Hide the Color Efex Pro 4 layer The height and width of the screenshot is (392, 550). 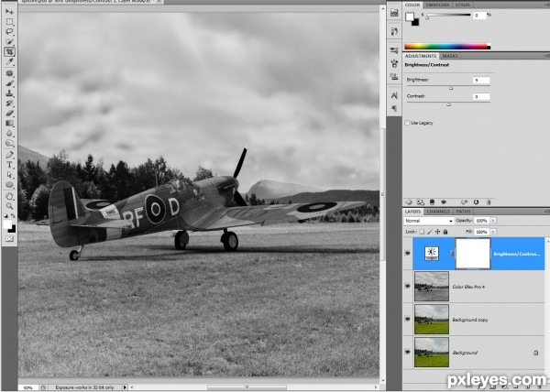click(x=408, y=286)
